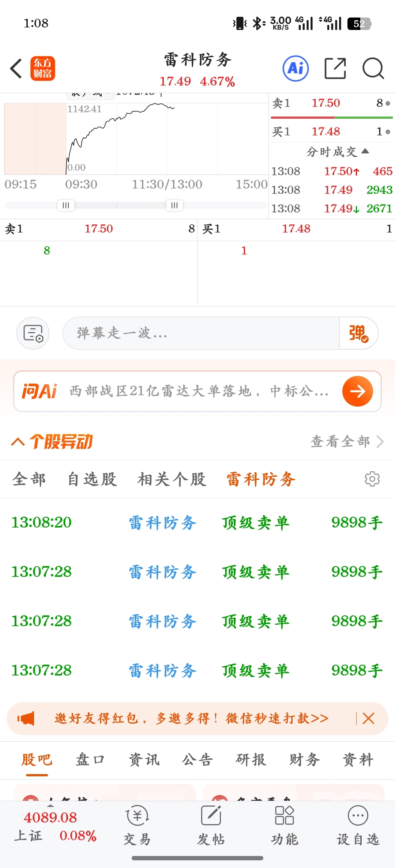Launch the Ai assistant circle icon
Screen dimensions: 395x868
pos(296,68)
